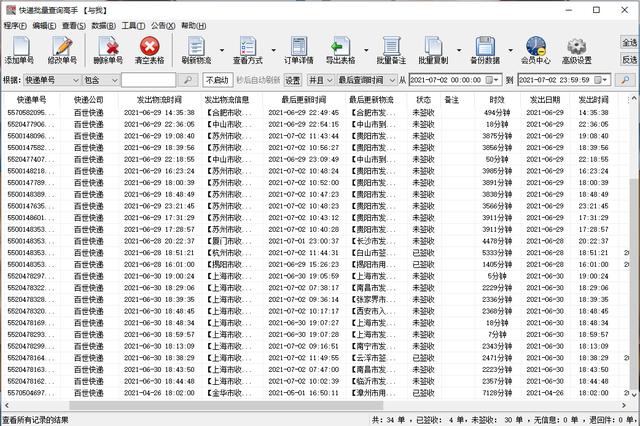Click the horizontal scrollbar right arrow

pos(624,405)
